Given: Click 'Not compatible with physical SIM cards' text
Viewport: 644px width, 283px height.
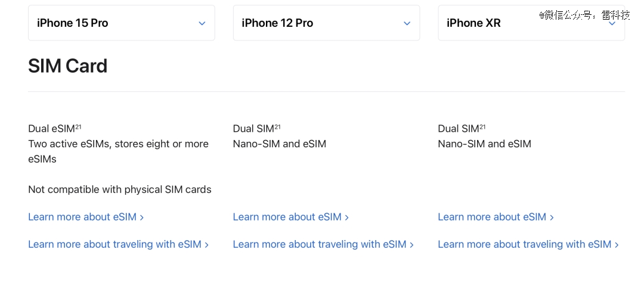Looking at the screenshot, I should coord(120,189).
